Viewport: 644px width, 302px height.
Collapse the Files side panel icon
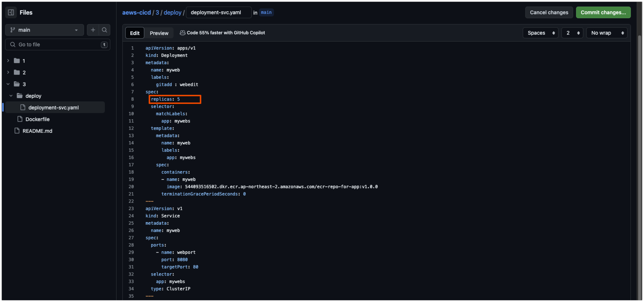coord(11,12)
